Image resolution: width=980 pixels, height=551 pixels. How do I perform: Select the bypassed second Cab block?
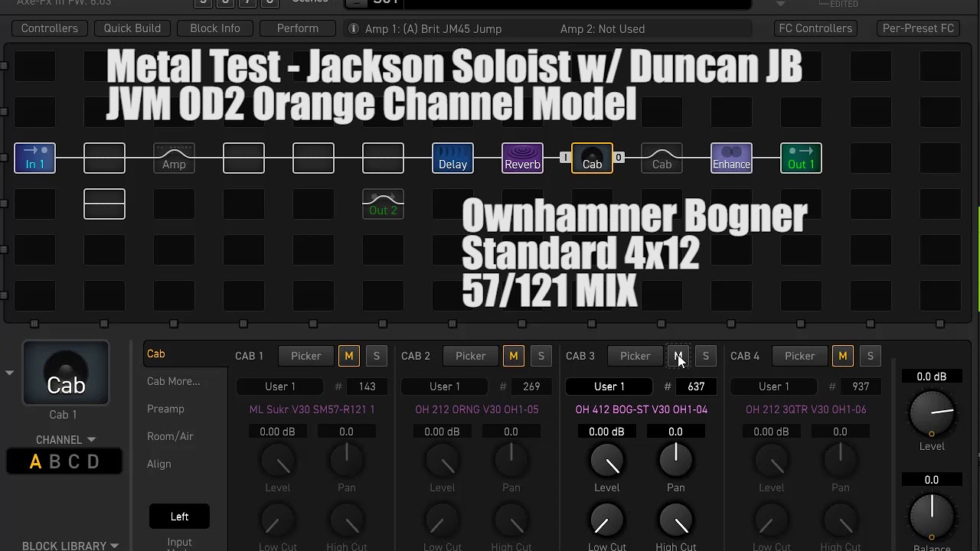point(661,158)
